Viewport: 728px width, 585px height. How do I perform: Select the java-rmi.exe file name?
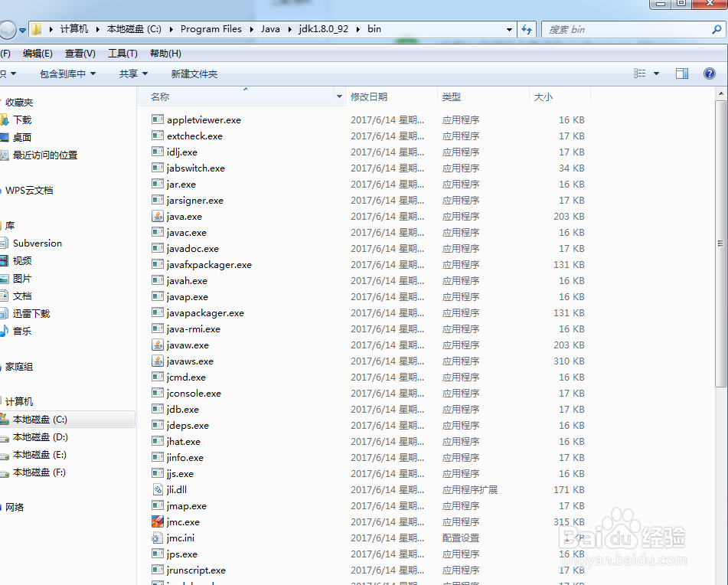[x=194, y=328]
